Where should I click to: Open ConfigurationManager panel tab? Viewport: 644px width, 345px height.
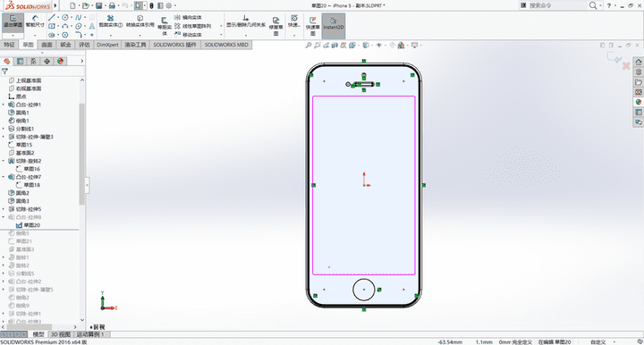[33, 61]
